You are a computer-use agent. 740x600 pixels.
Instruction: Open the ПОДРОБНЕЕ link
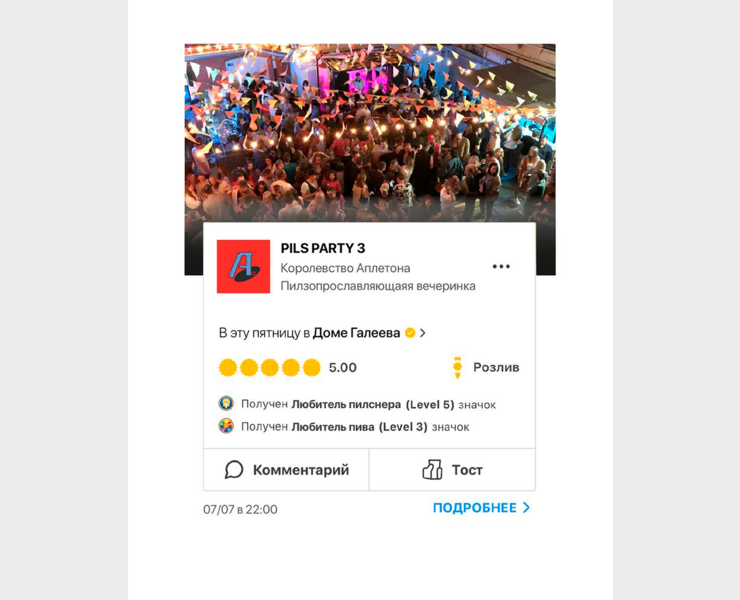pyautogui.click(x=475, y=508)
